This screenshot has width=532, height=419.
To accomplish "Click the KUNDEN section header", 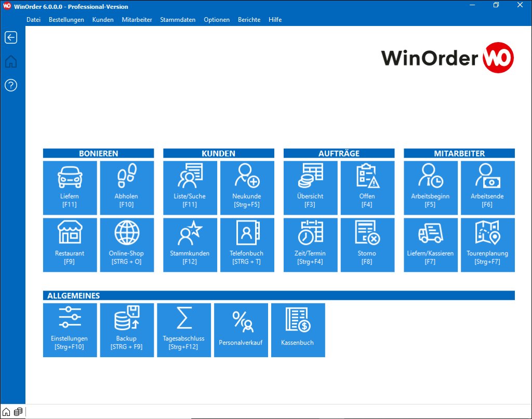I will click(219, 153).
